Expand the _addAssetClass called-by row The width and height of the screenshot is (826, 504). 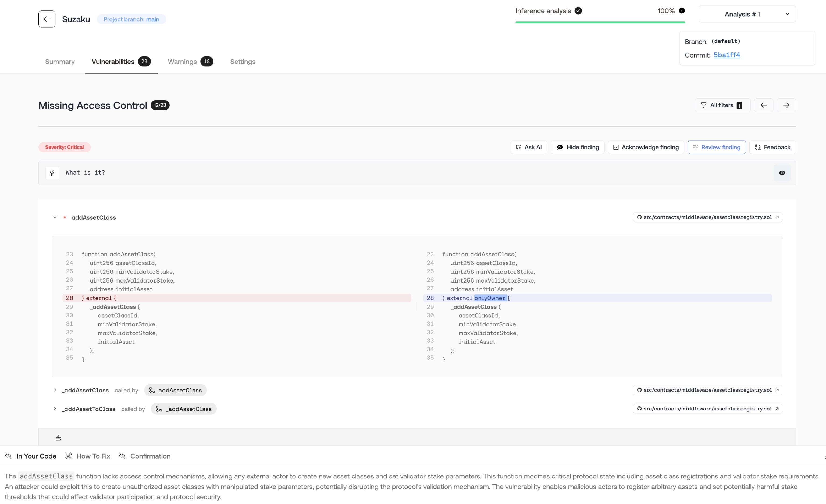click(55, 390)
